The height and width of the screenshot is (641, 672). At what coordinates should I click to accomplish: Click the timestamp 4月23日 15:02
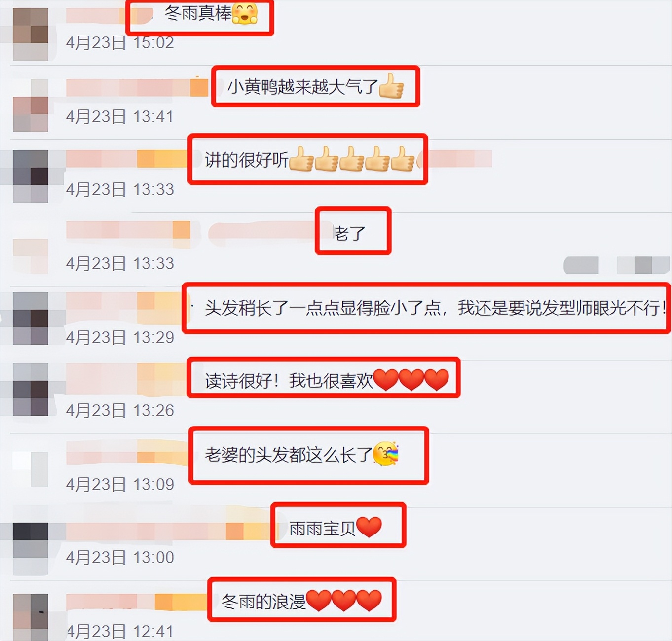point(120,43)
